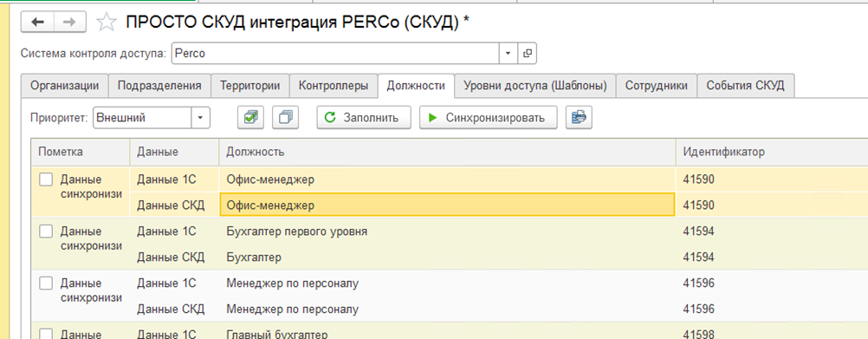Viewport: 868px width, 339px height.
Task: Go forward with the right arrow button
Action: (70, 22)
